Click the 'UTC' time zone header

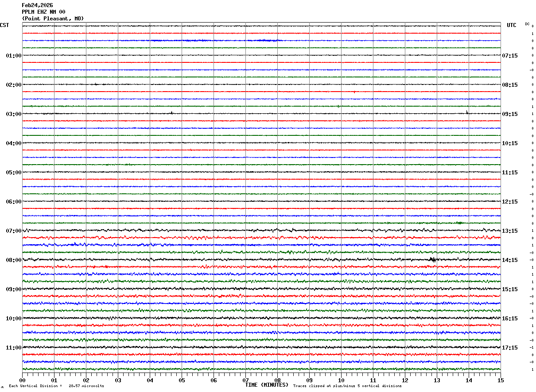[512, 25]
